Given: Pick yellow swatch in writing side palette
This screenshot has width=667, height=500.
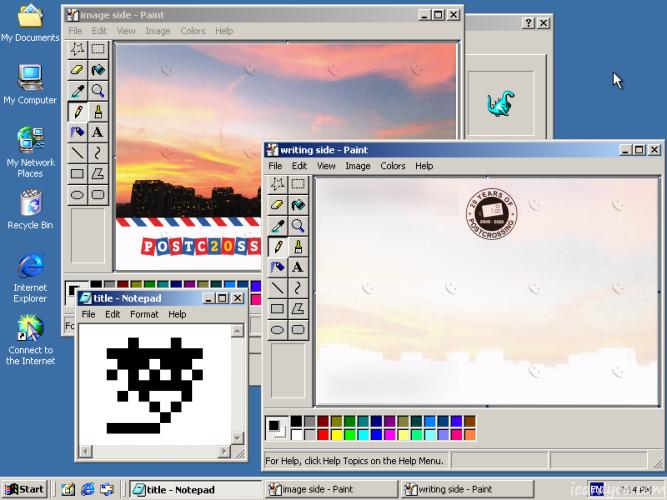Looking at the screenshot, I should click(x=336, y=434).
